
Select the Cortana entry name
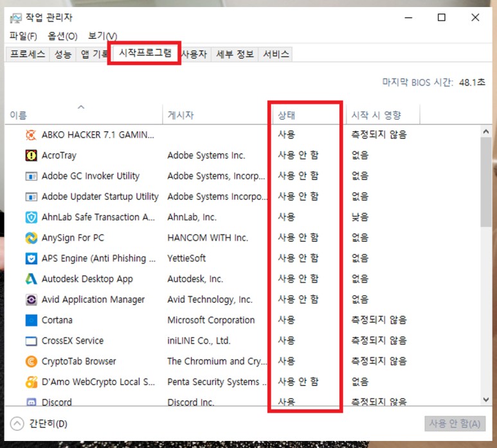pos(57,320)
